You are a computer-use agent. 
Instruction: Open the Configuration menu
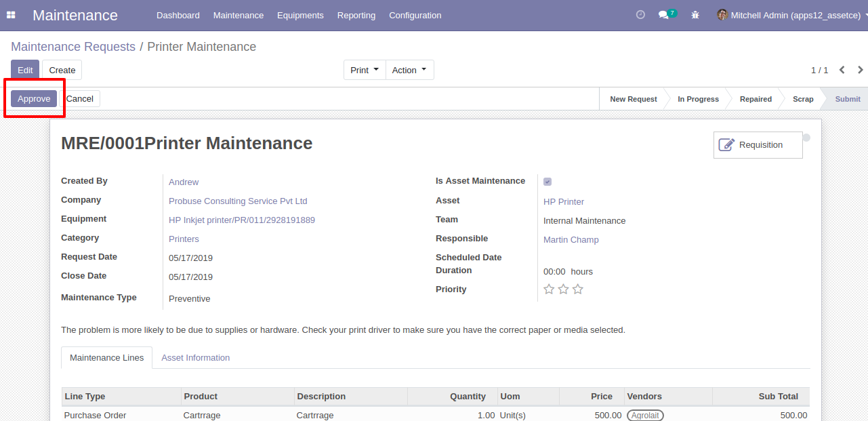[x=415, y=15]
